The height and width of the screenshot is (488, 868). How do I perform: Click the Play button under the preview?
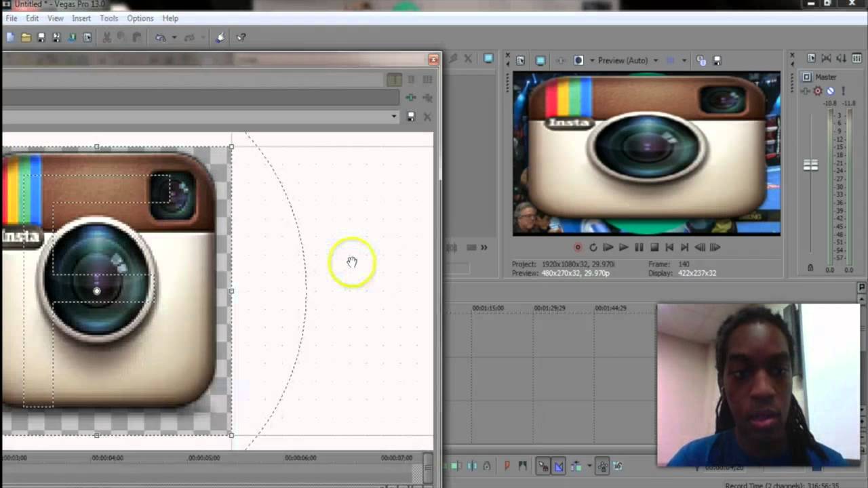(623, 247)
